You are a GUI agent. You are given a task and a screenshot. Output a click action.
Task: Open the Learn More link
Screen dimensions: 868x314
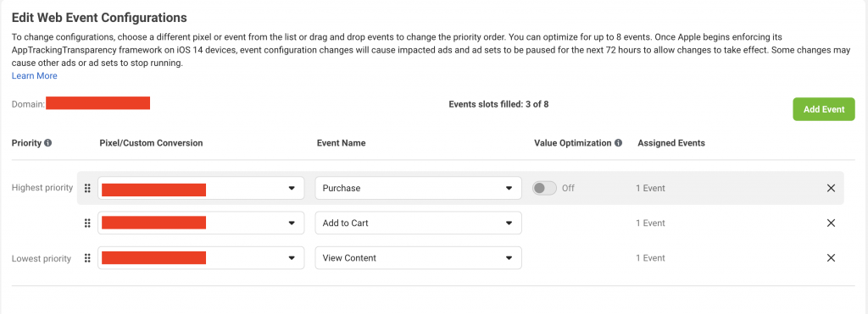(x=34, y=76)
